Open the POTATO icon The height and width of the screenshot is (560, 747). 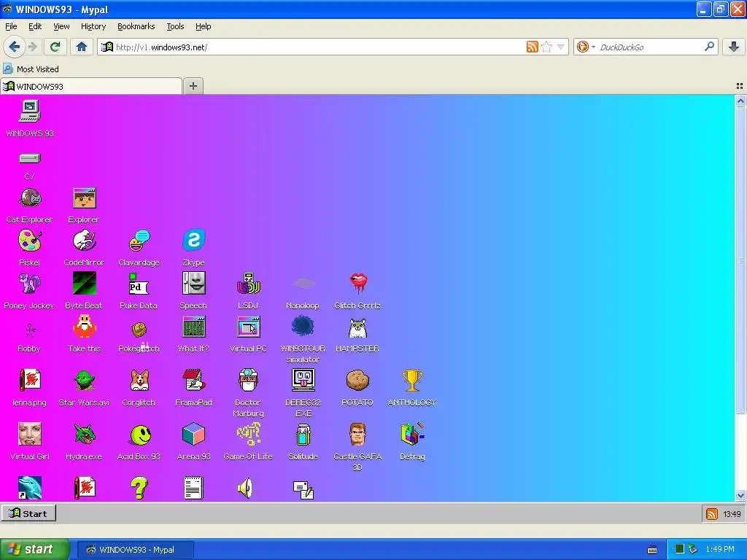point(357,388)
